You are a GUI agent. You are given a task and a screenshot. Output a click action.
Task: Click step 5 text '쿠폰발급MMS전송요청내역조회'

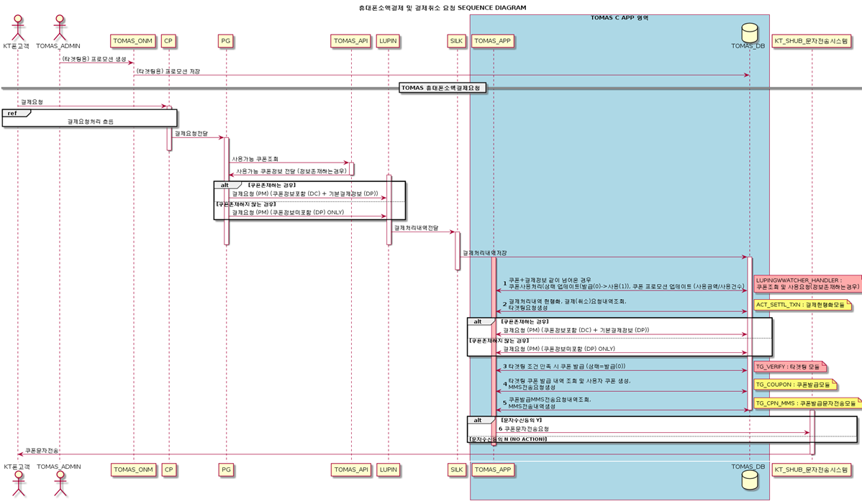click(x=549, y=400)
